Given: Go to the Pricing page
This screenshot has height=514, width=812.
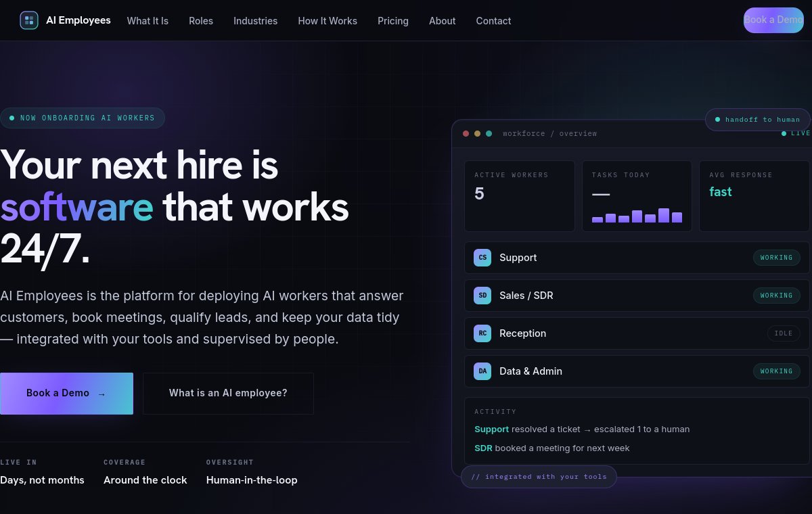Looking at the screenshot, I should click(393, 21).
